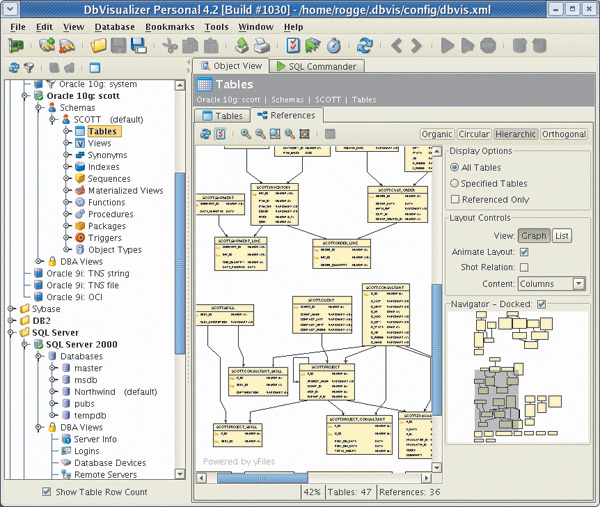Switch to the Tables sub-tab
This screenshot has width=600, height=507.
click(222, 116)
